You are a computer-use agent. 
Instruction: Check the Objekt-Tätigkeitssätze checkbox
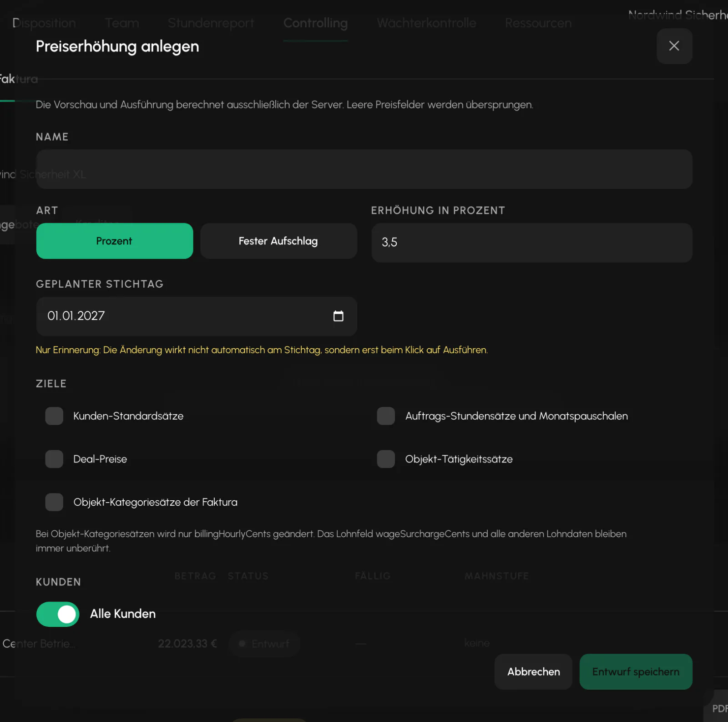click(x=386, y=459)
